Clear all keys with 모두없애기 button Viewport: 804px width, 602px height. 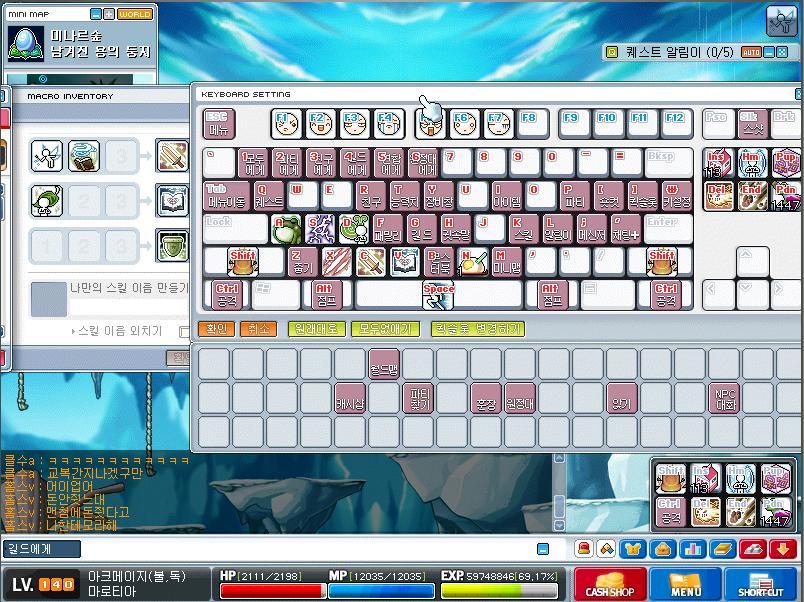coord(385,329)
